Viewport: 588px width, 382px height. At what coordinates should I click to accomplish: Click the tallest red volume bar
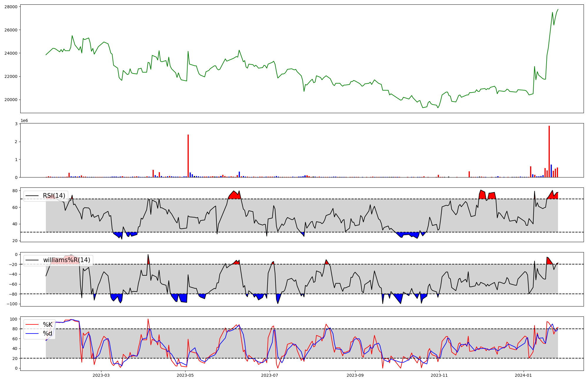tap(549, 151)
